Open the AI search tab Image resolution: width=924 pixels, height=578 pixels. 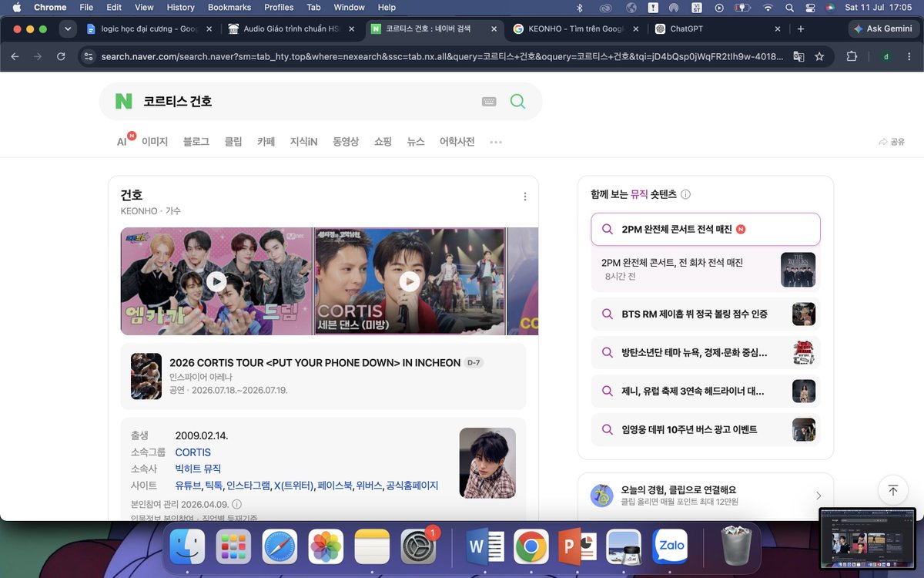123,142
